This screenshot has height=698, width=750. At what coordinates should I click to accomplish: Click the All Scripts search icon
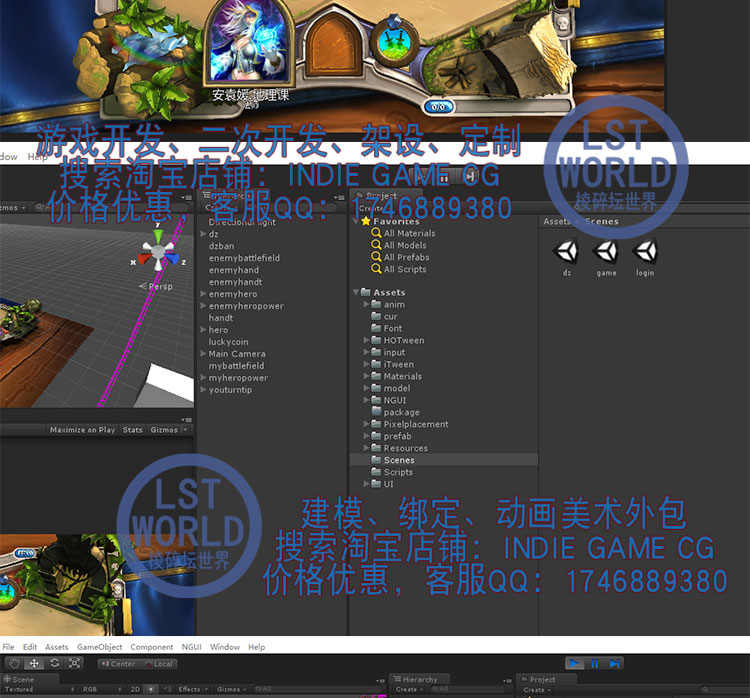(376, 269)
